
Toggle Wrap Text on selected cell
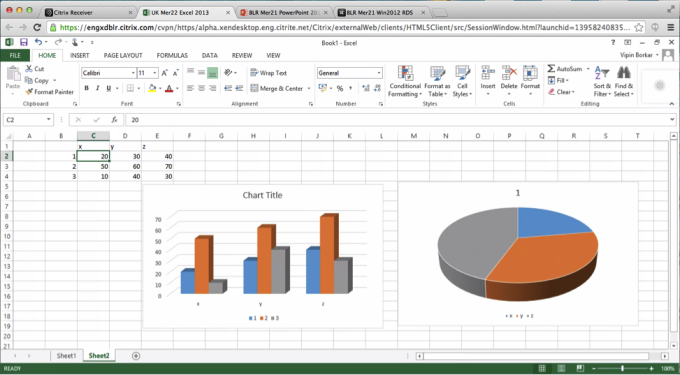point(268,73)
